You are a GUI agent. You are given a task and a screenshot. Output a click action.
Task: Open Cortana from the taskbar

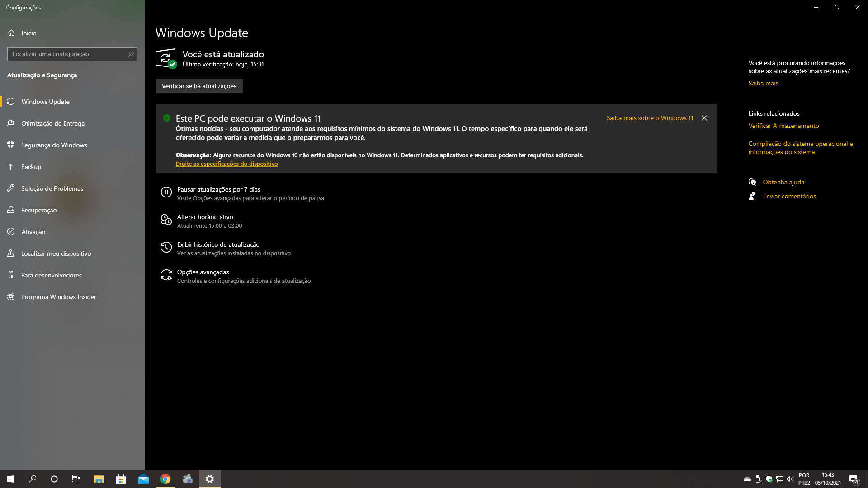[54, 479]
